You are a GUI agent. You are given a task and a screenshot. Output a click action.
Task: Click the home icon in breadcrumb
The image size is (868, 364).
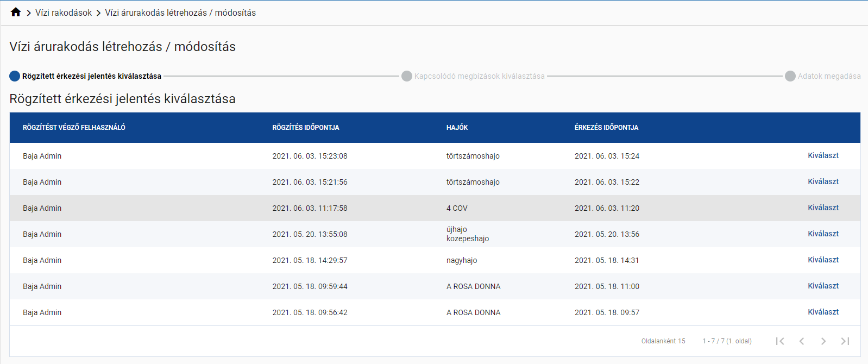point(16,12)
